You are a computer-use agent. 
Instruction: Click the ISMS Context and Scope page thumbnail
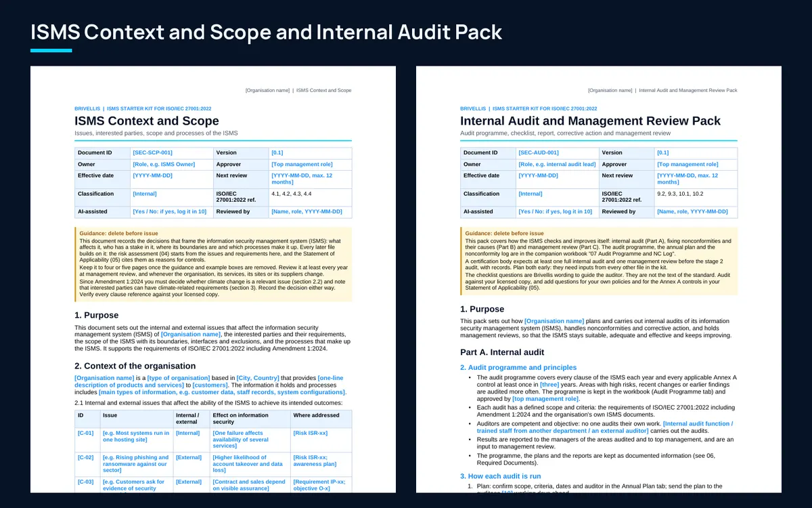click(213, 279)
